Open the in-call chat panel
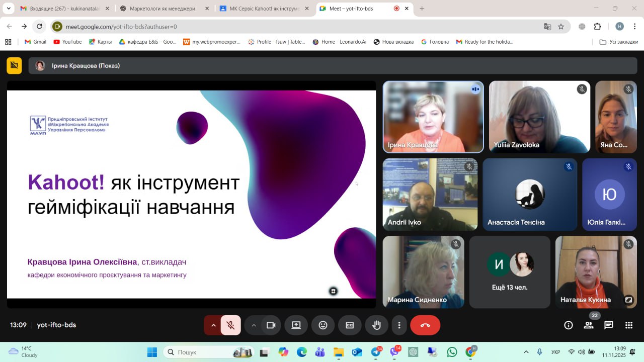The height and width of the screenshot is (362, 644). pyautogui.click(x=609, y=325)
